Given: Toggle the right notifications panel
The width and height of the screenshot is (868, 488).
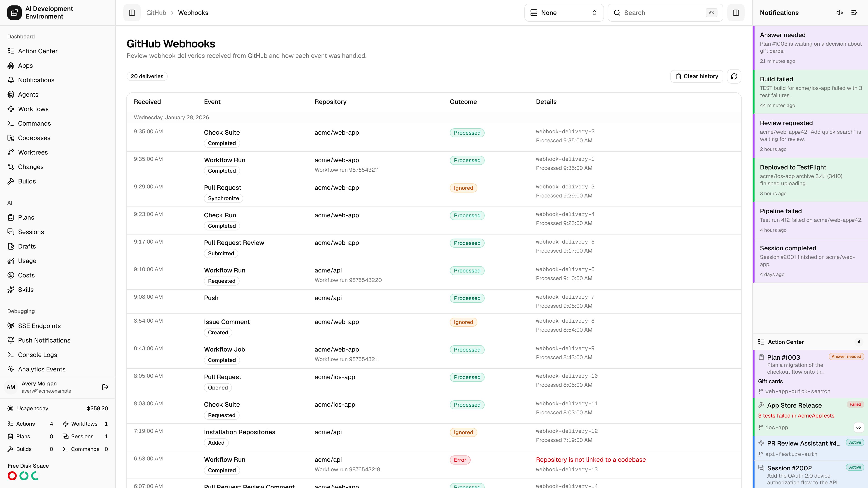Looking at the screenshot, I should click(736, 13).
